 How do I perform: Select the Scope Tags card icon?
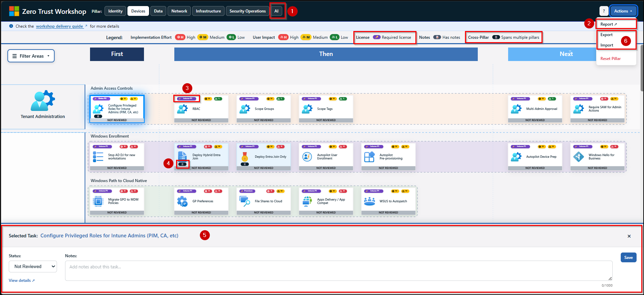(x=307, y=109)
